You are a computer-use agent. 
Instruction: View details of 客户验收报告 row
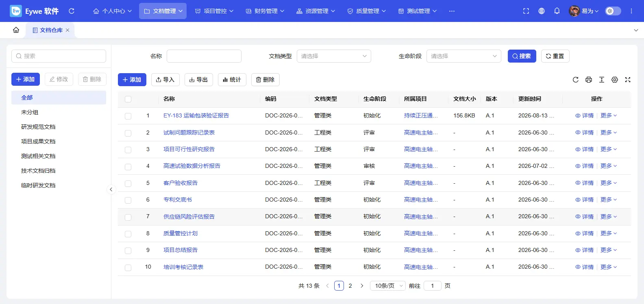[585, 183]
